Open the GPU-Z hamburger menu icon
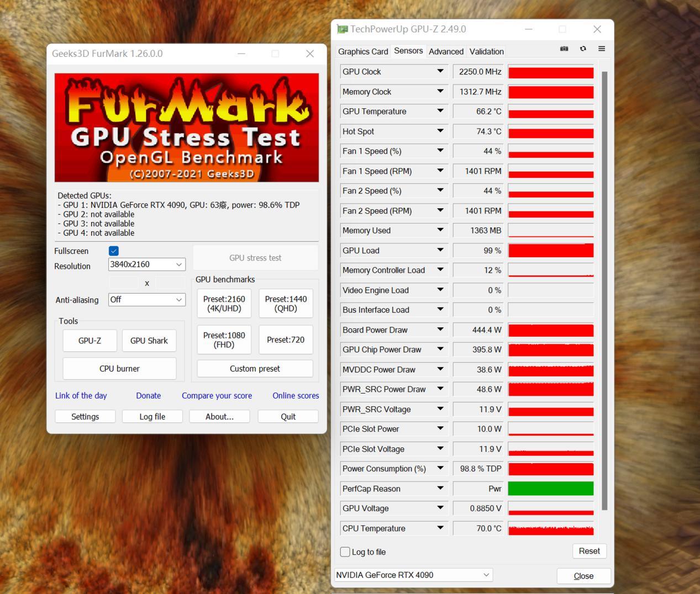This screenshot has width=700, height=594. 602,49
